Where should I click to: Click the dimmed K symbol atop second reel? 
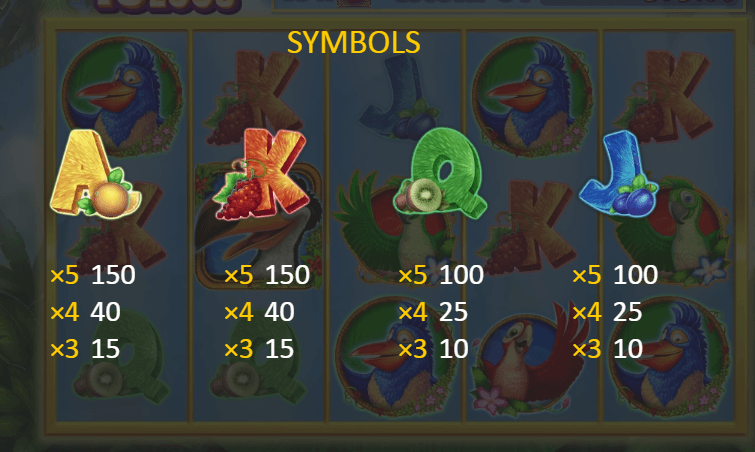click(x=253, y=96)
